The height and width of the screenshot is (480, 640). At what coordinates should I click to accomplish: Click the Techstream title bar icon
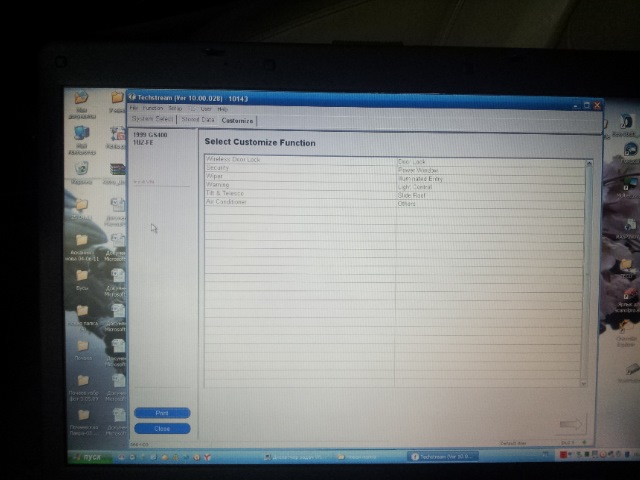click(x=132, y=97)
